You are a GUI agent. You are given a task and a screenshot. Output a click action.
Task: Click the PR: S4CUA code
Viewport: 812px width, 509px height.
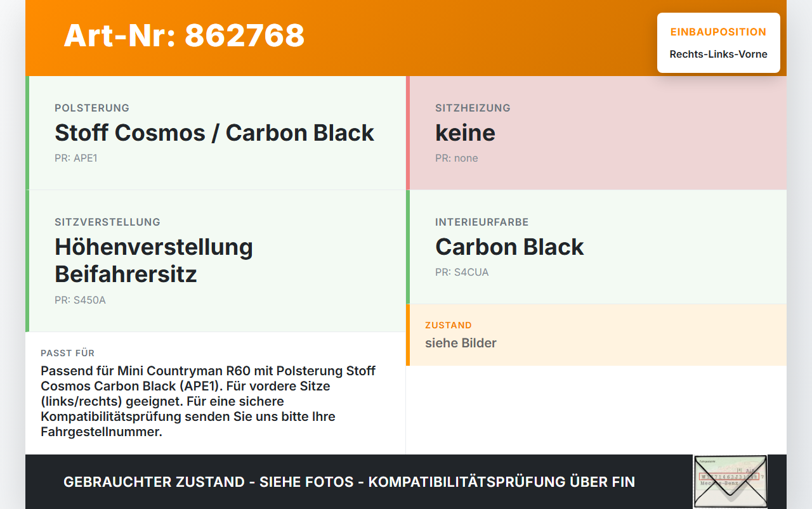[x=462, y=273]
